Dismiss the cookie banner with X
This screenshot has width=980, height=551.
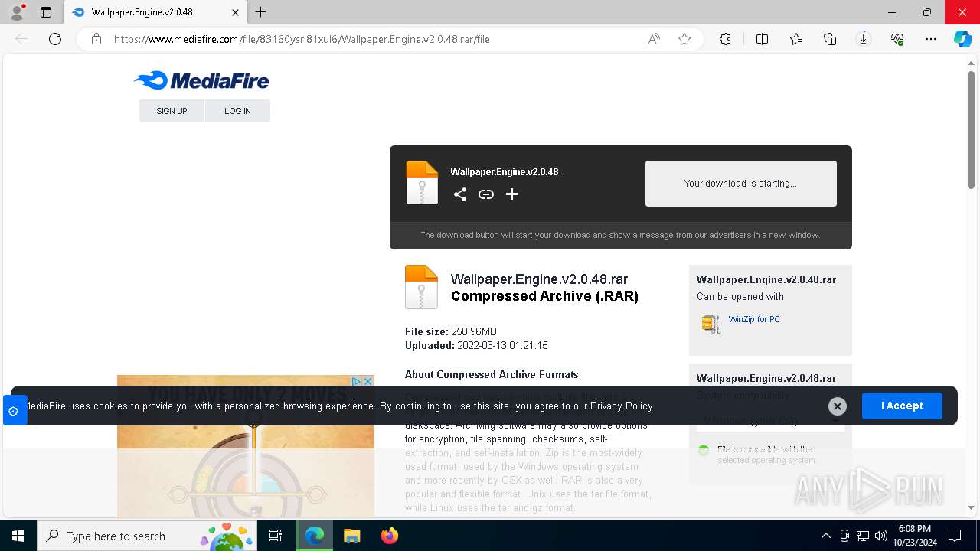coord(838,406)
